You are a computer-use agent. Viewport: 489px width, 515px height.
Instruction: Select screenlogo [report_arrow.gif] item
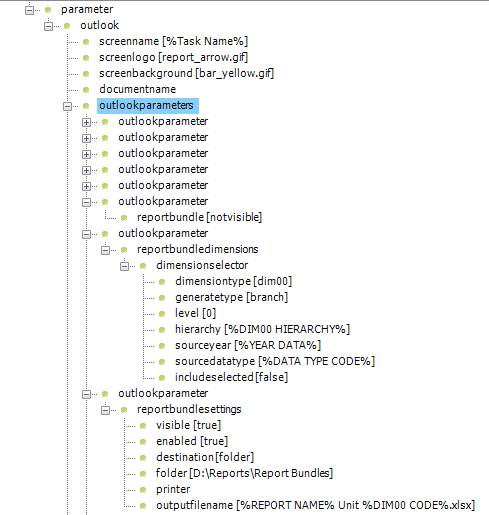click(173, 57)
